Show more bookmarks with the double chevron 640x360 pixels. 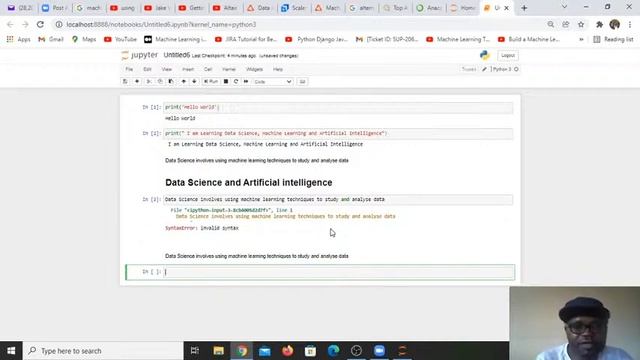pos(581,39)
